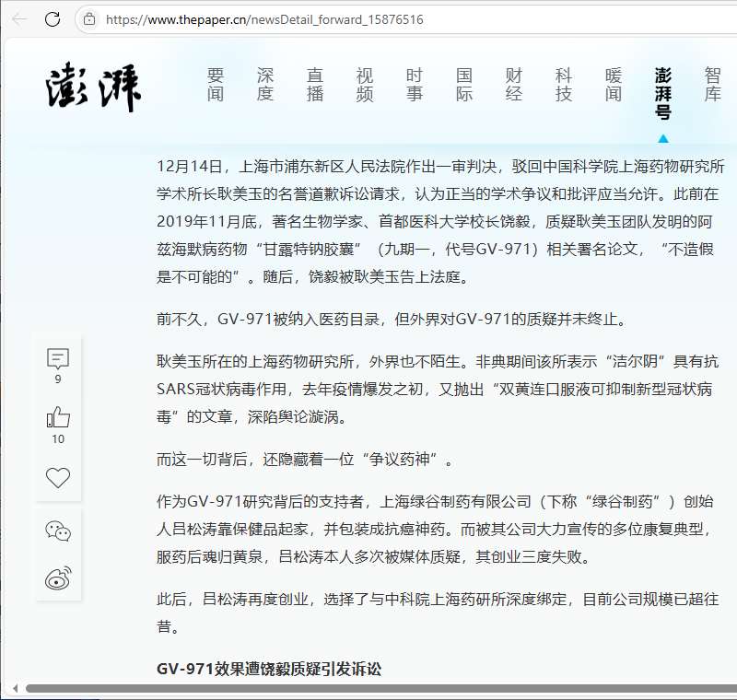
Task: Click the paragraph beginning 12月14日
Action: point(440,222)
